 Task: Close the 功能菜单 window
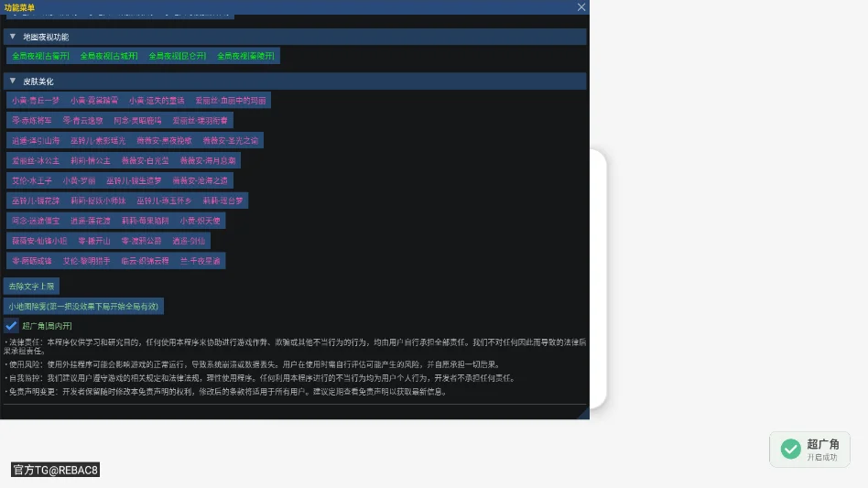[580, 7]
